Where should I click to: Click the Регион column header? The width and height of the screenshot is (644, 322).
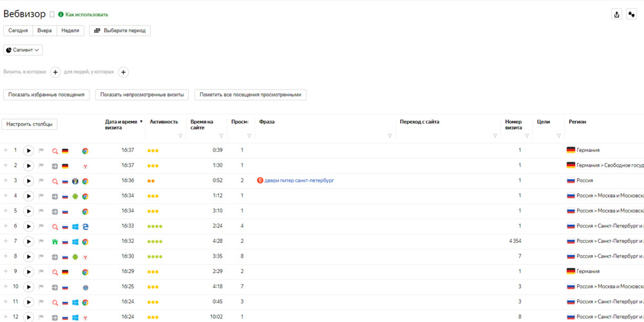(x=577, y=122)
